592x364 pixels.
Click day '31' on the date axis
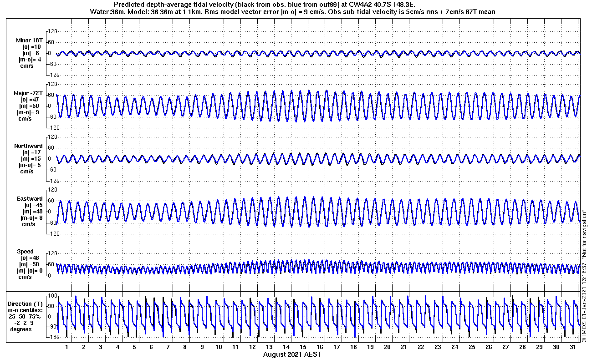(x=572, y=347)
